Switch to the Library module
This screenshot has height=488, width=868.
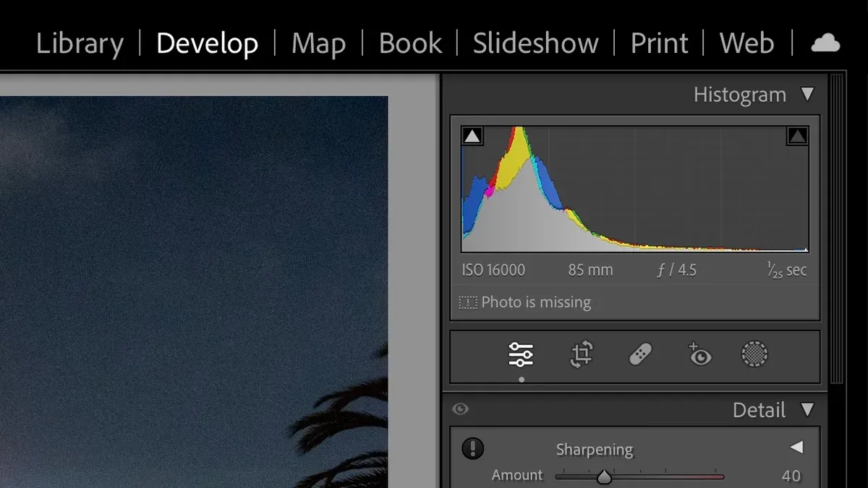pos(80,43)
